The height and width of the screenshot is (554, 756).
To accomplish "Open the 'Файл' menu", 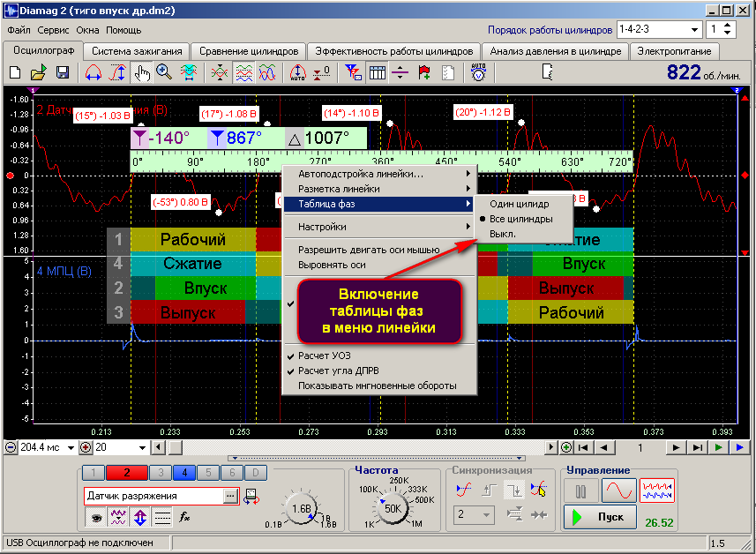I will click(19, 30).
